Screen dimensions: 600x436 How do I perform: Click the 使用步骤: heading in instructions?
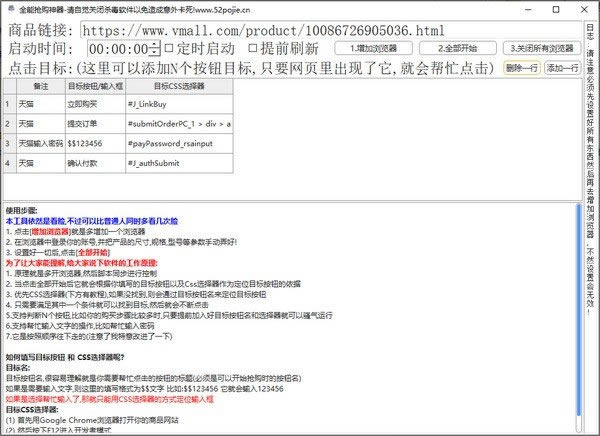click(x=21, y=211)
